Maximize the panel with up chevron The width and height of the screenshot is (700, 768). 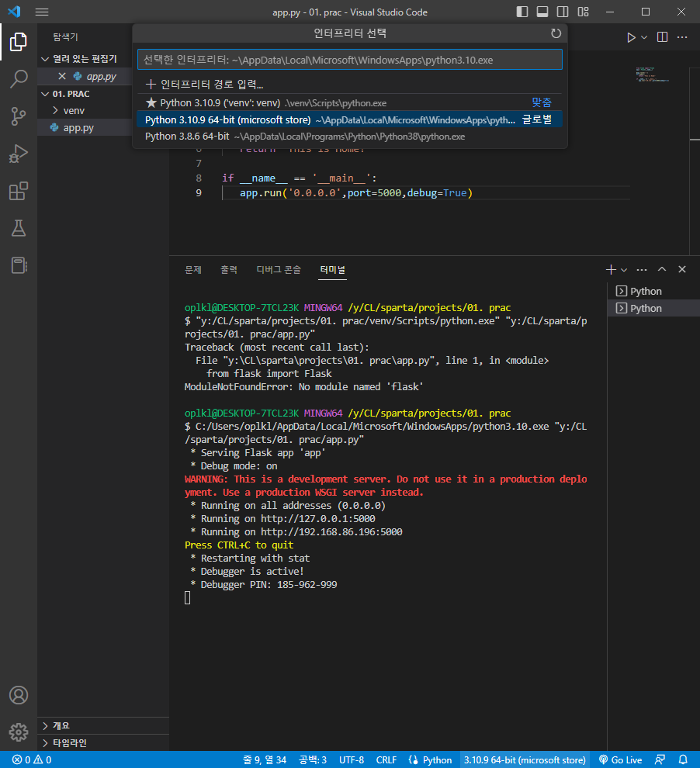(662, 269)
